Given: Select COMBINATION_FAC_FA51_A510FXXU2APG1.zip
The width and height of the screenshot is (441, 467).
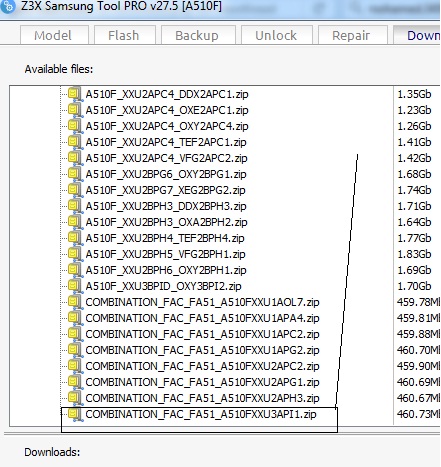Looking at the screenshot, I should pos(202,382).
